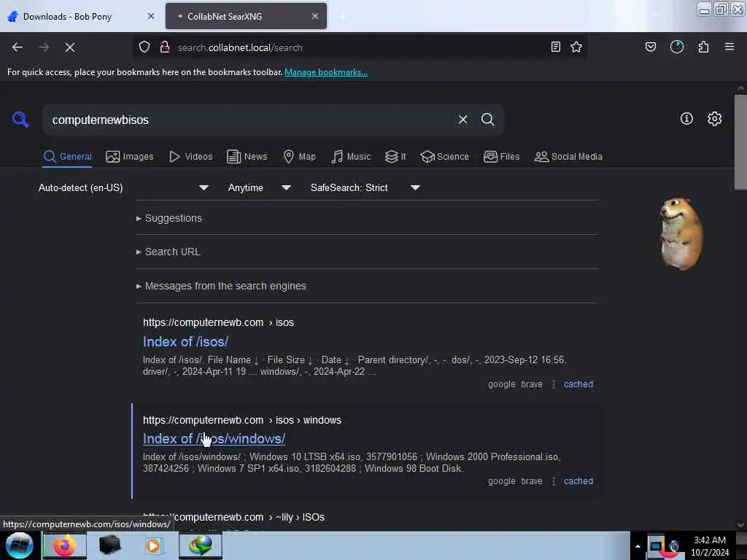Click the connection lock icon

(165, 47)
